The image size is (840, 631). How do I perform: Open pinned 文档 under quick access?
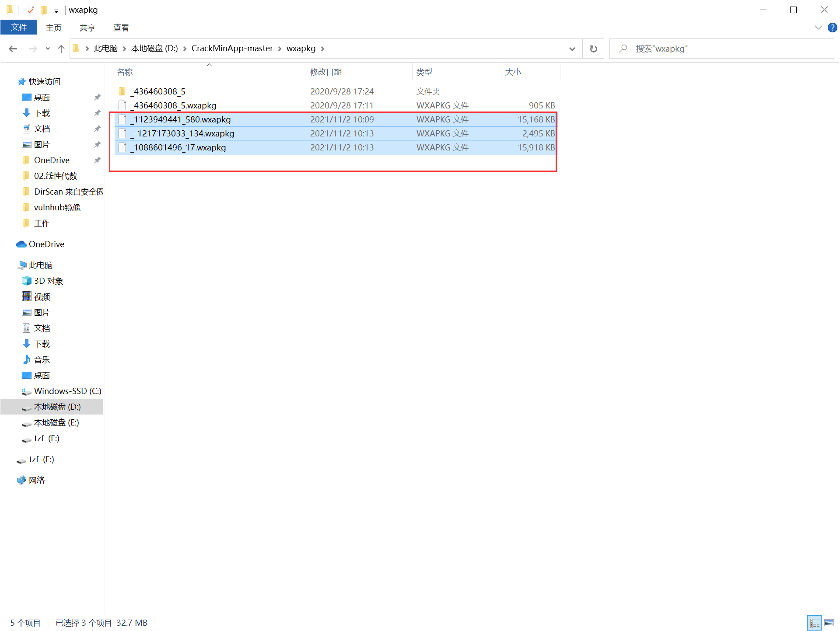pos(42,129)
